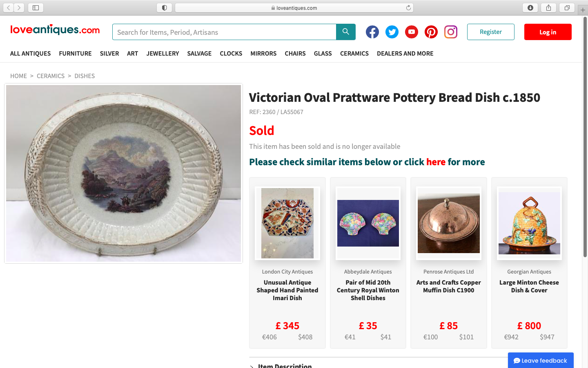Click the Leave feedback button
Image resolution: width=588 pixels, height=368 pixels.
[540, 360]
